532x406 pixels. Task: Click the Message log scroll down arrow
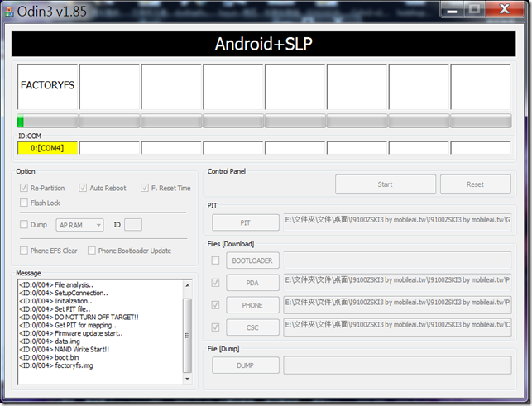click(187, 379)
